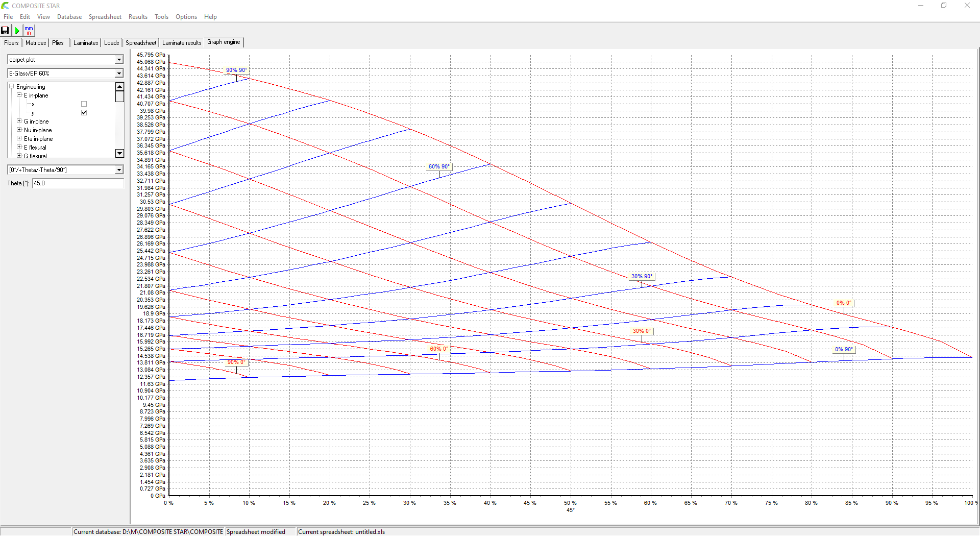The height and width of the screenshot is (536, 980).
Task: Open the Database menu
Action: point(69,17)
